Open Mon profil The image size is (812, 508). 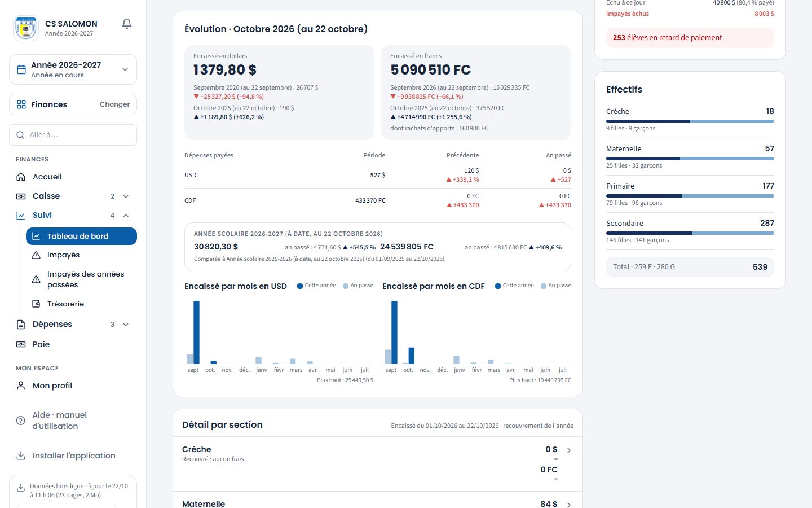(x=73, y=386)
